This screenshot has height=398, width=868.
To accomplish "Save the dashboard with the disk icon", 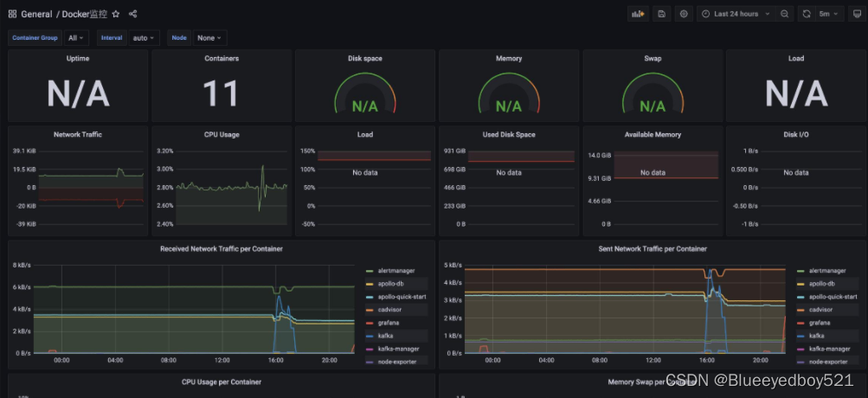I will 661,14.
